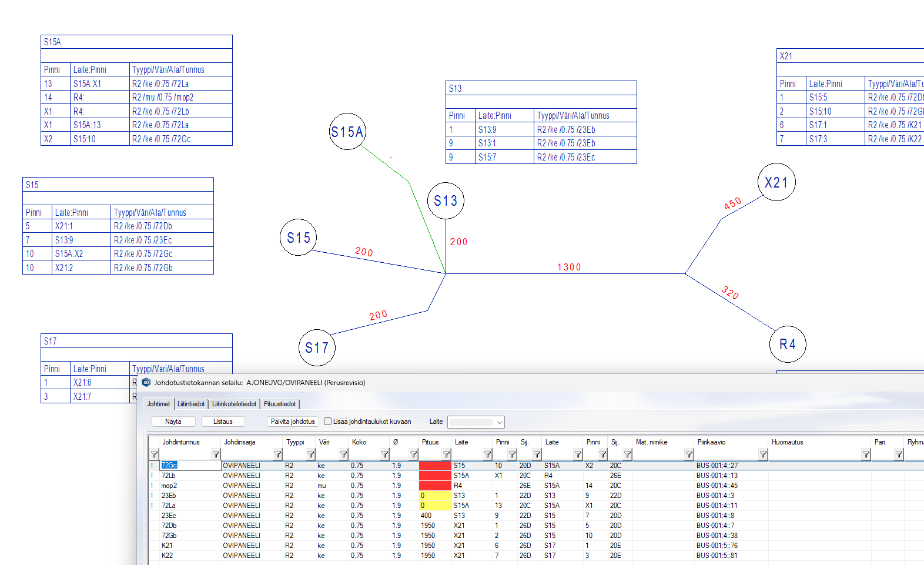This screenshot has width=924, height=565.
Task: Expand the Laite dropdown list
Action: [x=499, y=422]
